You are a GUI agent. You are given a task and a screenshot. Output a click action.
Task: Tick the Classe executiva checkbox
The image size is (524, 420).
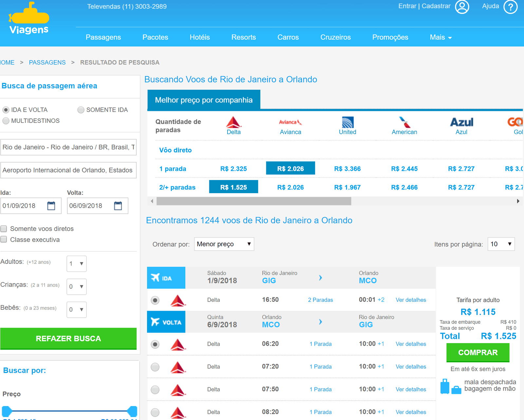tap(4, 240)
